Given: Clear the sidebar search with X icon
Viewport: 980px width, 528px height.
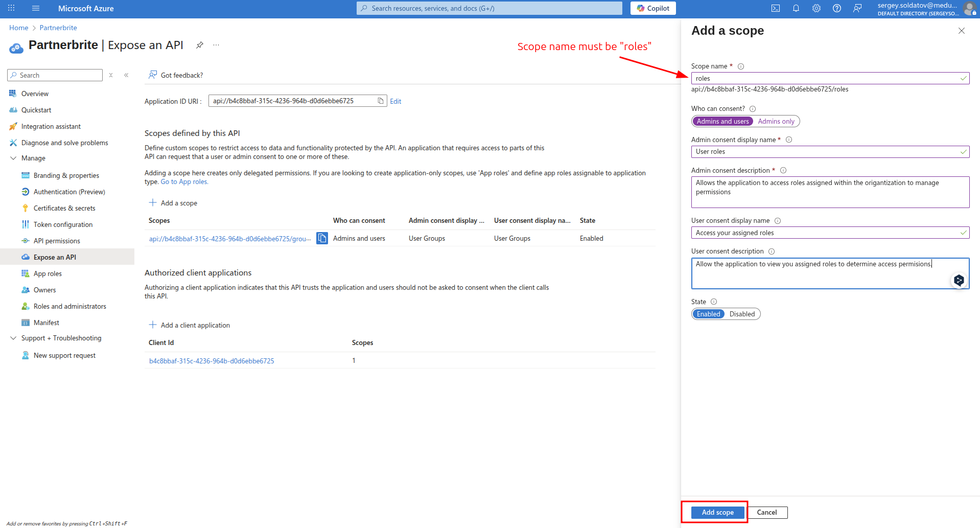Looking at the screenshot, I should [x=111, y=75].
